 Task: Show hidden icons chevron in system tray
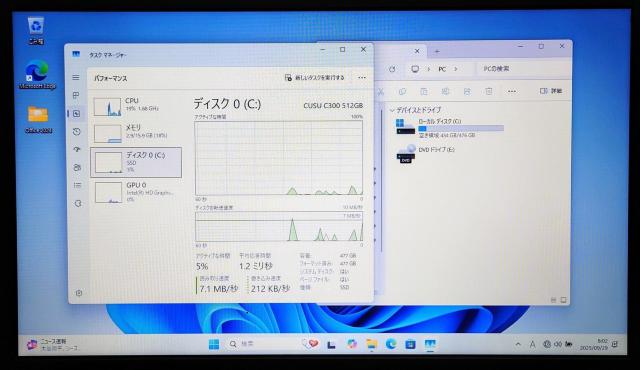(518, 344)
